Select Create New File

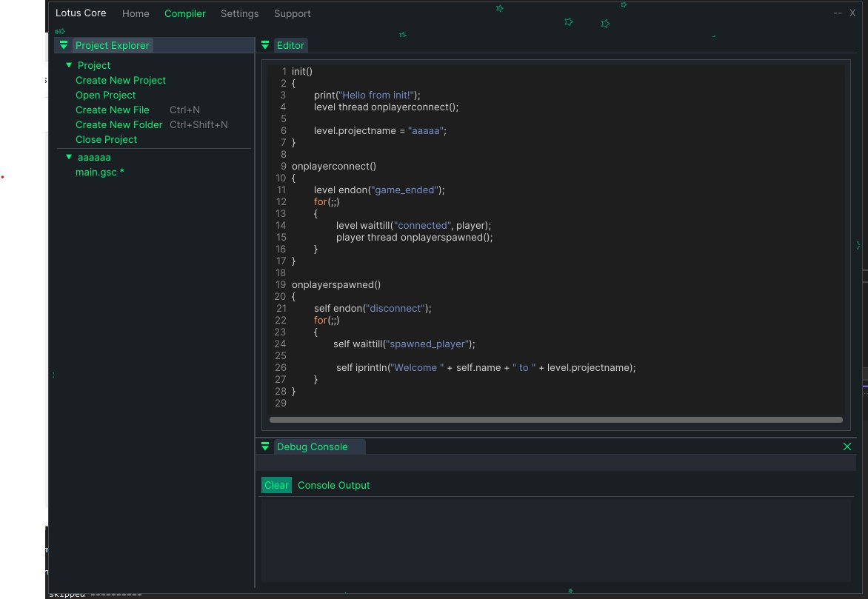coord(112,110)
